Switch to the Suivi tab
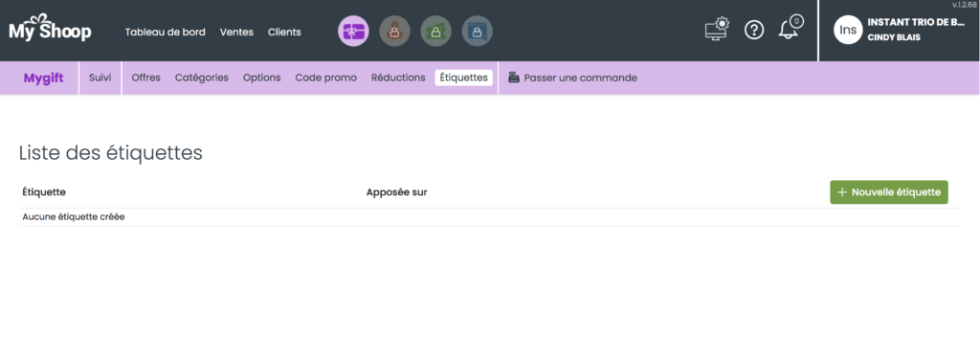980x359 pixels. [100, 78]
